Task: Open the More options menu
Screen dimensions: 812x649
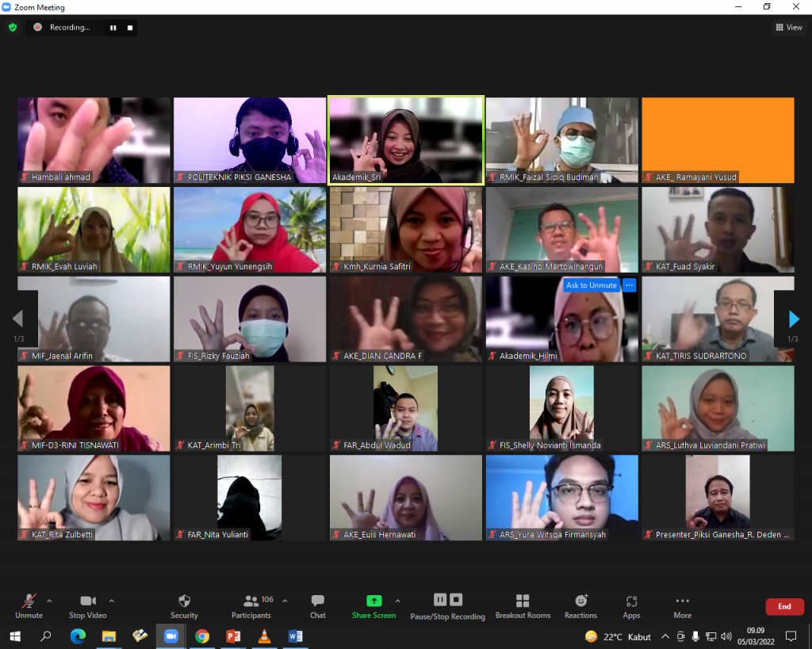Action: (x=683, y=606)
